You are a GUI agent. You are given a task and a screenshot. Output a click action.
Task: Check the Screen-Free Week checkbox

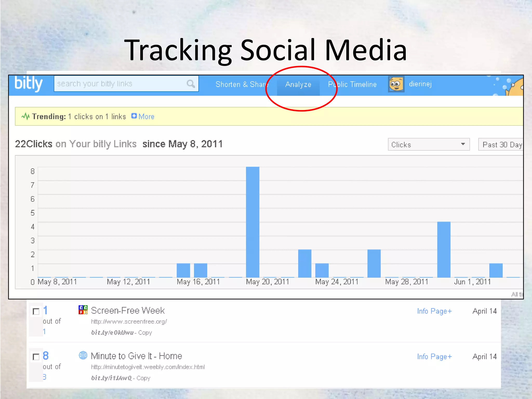click(x=36, y=311)
